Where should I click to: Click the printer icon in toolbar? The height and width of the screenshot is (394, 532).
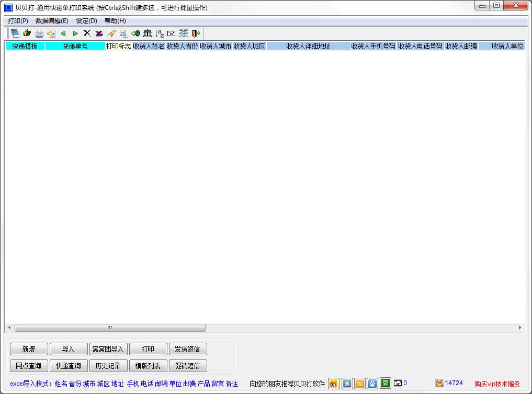click(39, 33)
